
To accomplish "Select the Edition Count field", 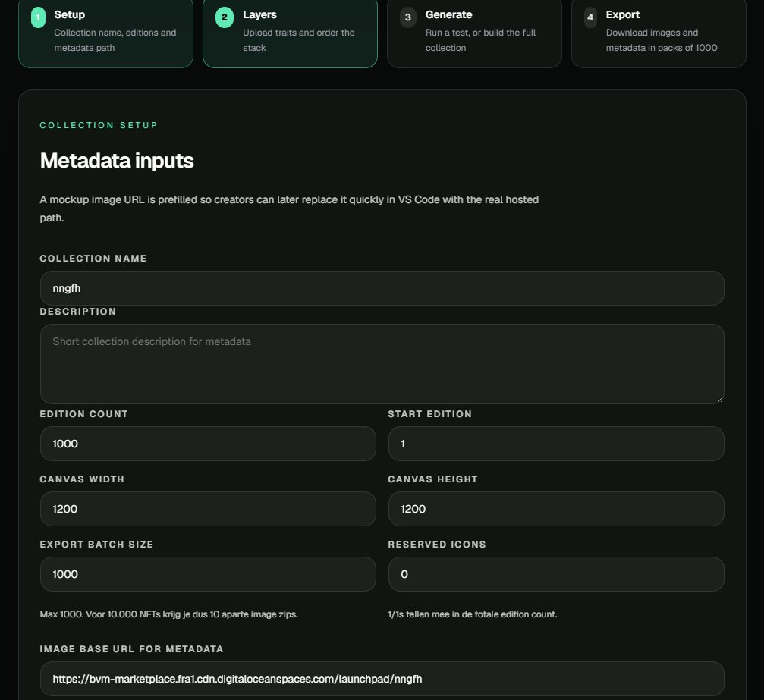I will 208,444.
